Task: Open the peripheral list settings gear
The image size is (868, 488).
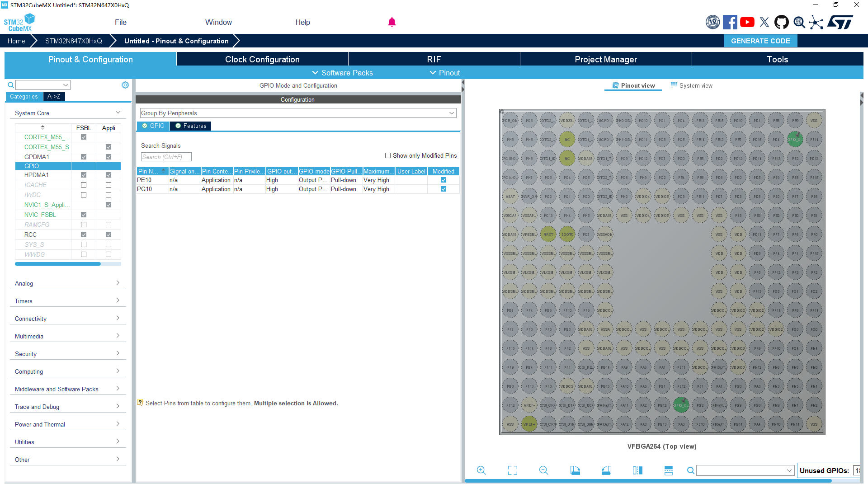Action: point(125,85)
